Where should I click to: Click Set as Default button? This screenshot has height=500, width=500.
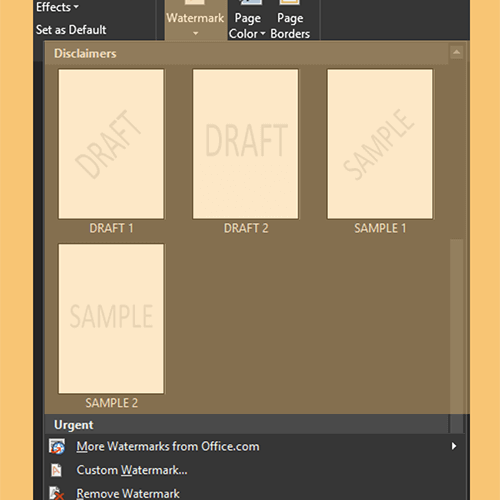(x=71, y=30)
